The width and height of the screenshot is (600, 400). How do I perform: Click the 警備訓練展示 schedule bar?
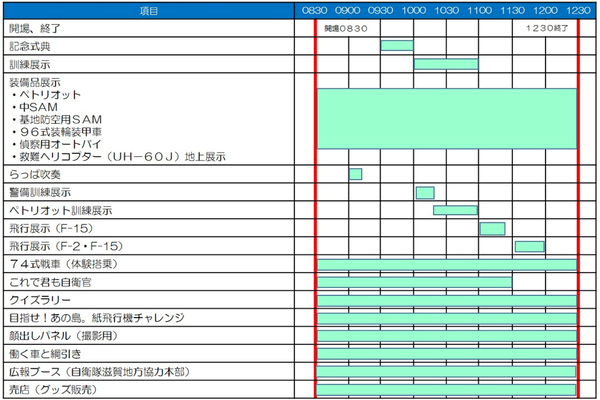[x=425, y=193]
